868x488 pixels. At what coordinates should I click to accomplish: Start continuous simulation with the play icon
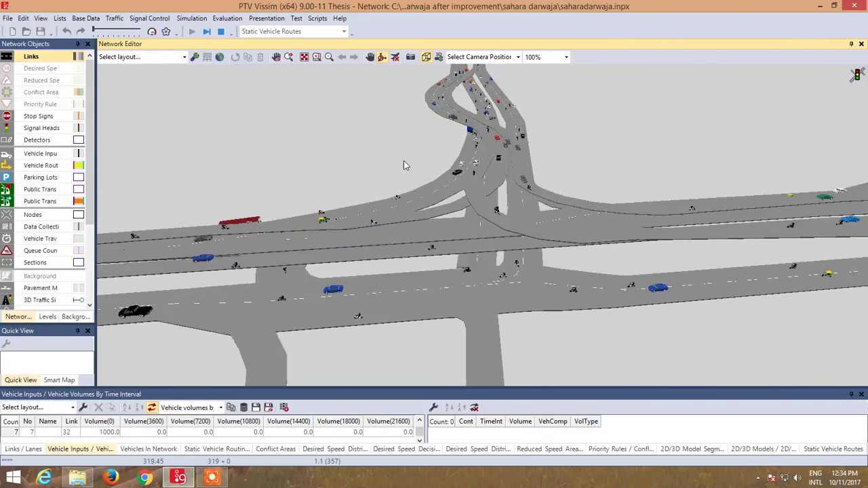(x=192, y=32)
